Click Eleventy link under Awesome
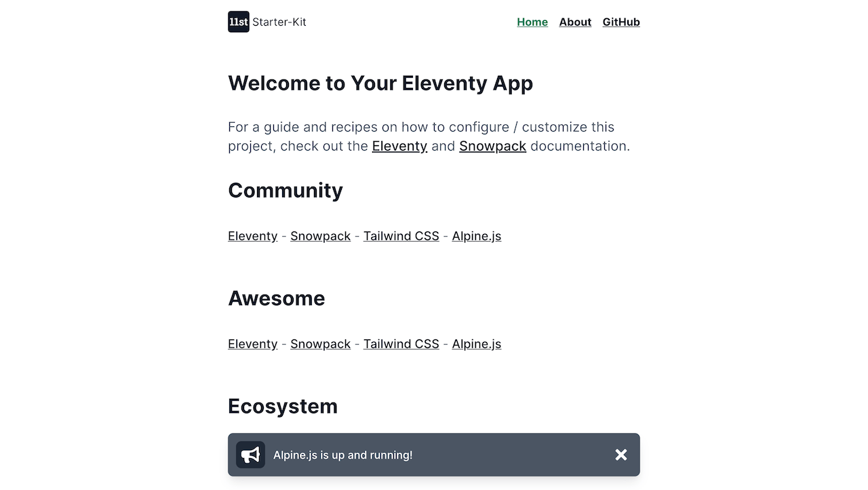 [x=252, y=344]
